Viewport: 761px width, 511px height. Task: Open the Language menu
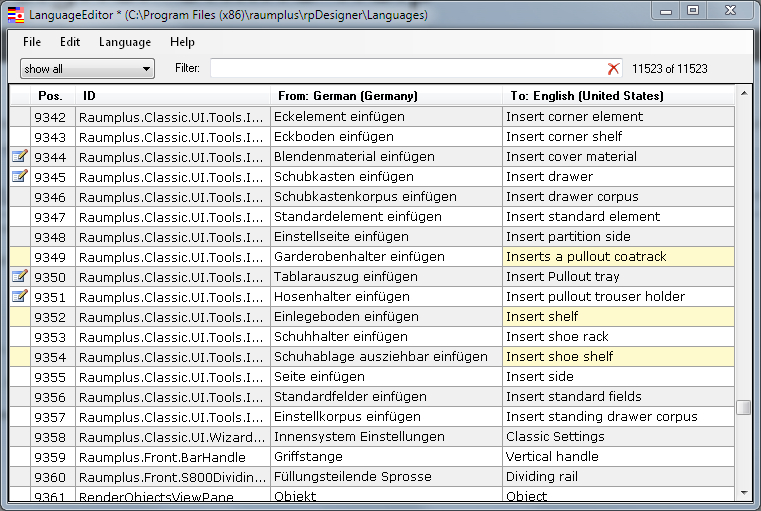[125, 42]
